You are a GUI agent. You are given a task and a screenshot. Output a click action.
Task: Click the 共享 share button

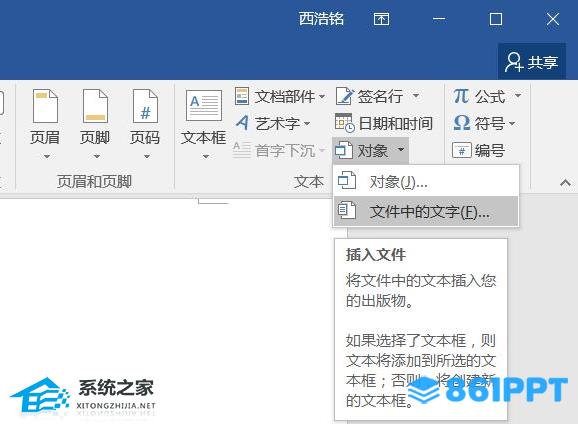[532, 62]
